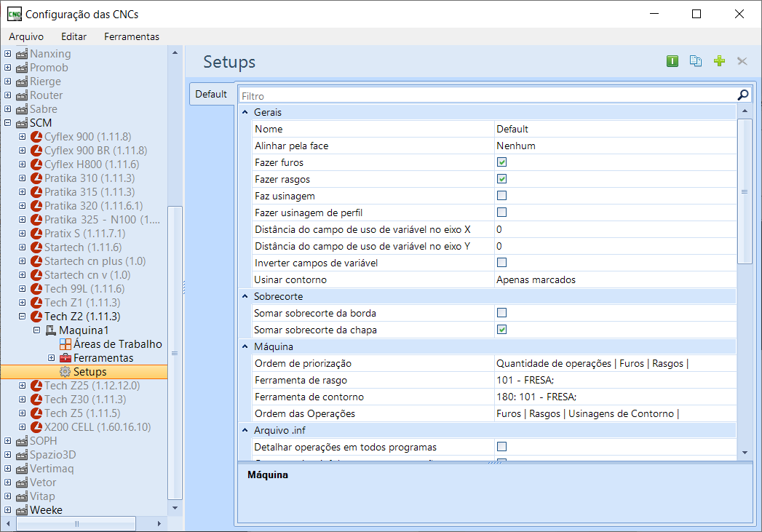Uncheck the Fazer rasgos checkbox
The image size is (762, 532).
(x=502, y=179)
